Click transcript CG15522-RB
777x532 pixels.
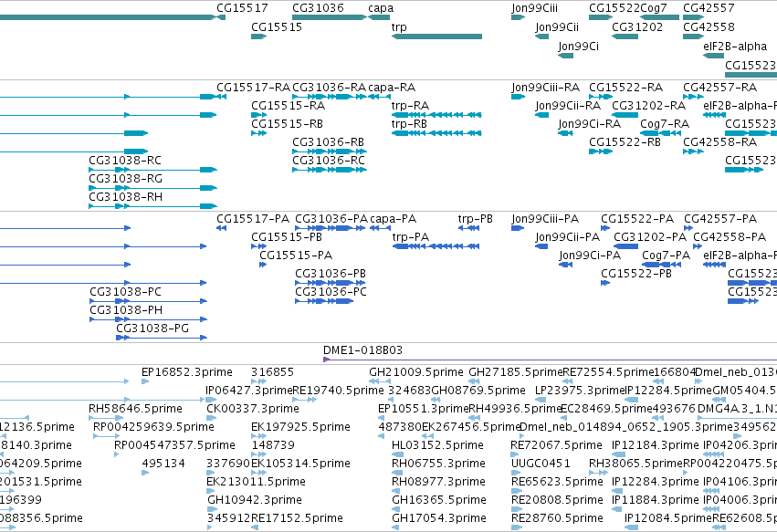625,142
